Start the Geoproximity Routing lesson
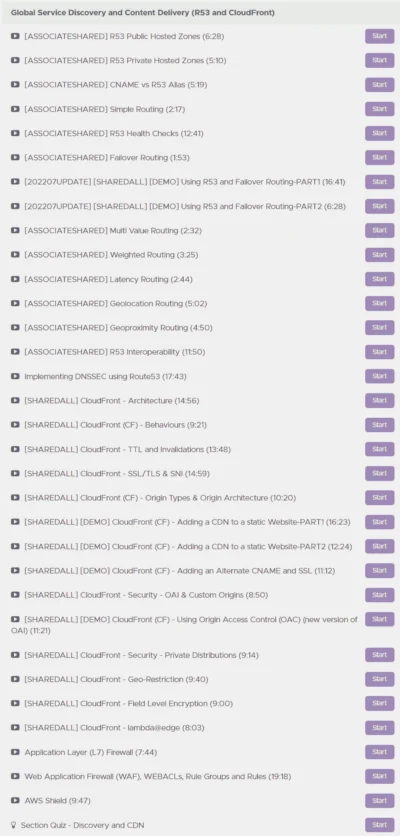This screenshot has width=400, height=836. (x=380, y=327)
